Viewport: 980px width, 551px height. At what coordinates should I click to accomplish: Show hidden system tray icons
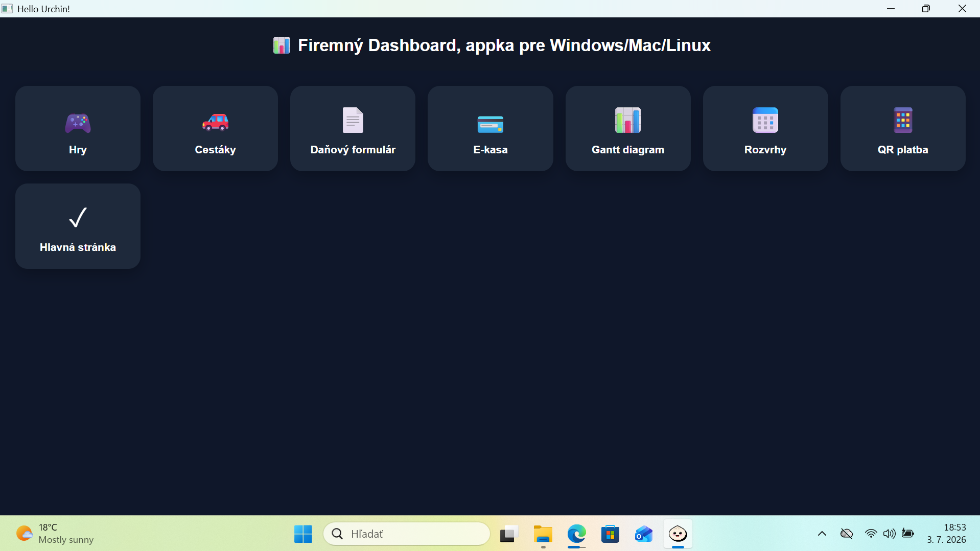[x=822, y=534]
